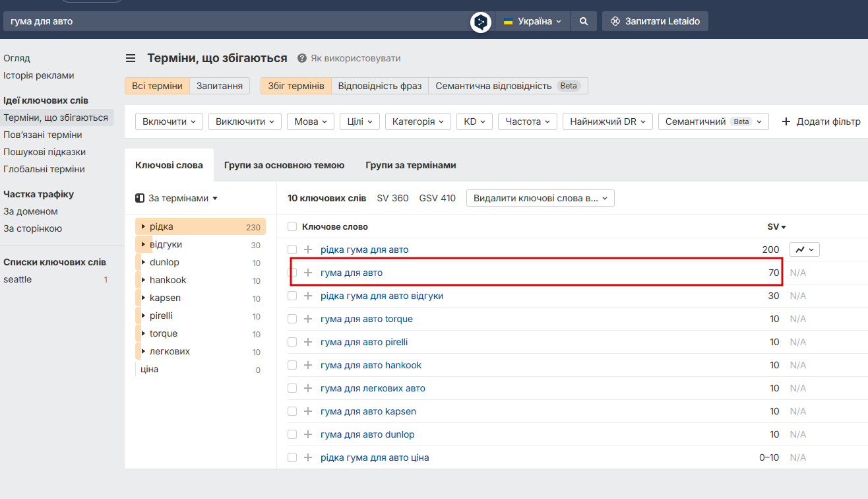Click the plus icon for Додати фільтр
The height and width of the screenshot is (499, 868).
point(786,121)
